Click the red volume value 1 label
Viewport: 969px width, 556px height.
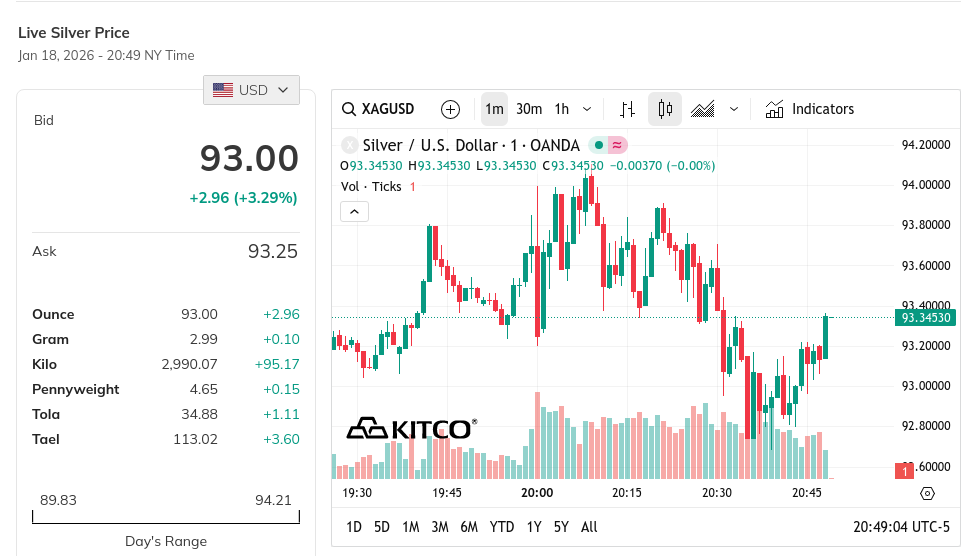(x=904, y=471)
